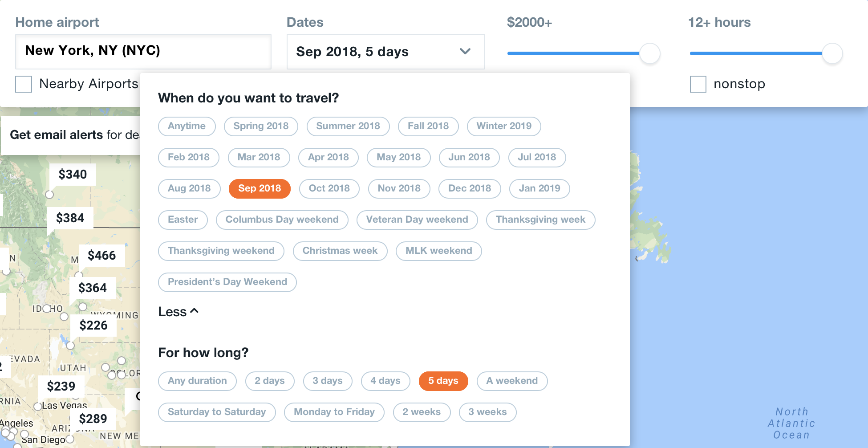This screenshot has width=868, height=448.
Task: Pick the A weekend duration
Action: 512,381
